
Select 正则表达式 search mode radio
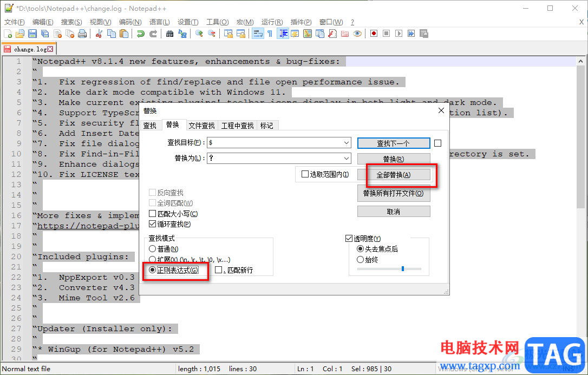152,269
